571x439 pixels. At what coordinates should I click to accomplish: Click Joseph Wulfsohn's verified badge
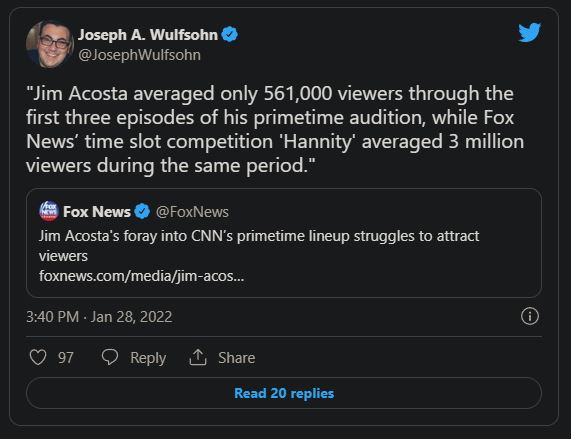pyautogui.click(x=230, y=35)
